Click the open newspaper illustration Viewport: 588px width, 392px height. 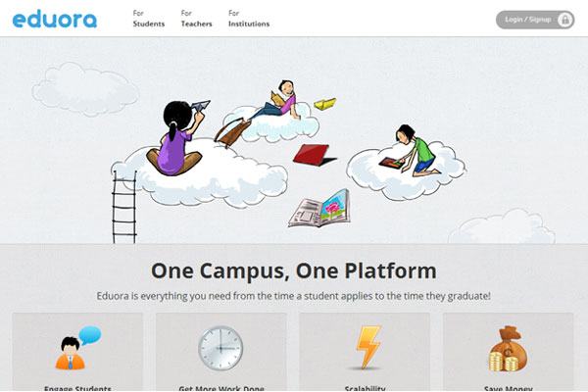tap(319, 209)
